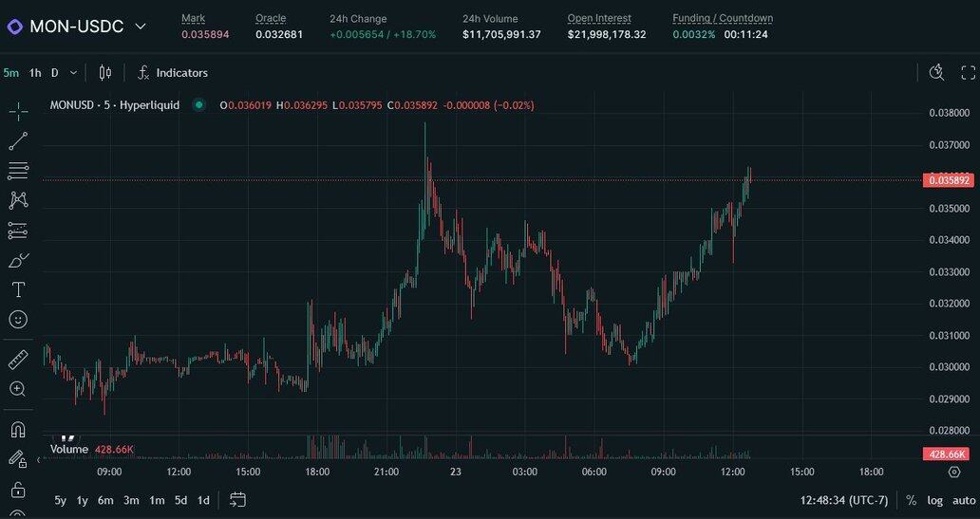Select the brush drawing tool
The image size is (980, 519).
coord(18,260)
